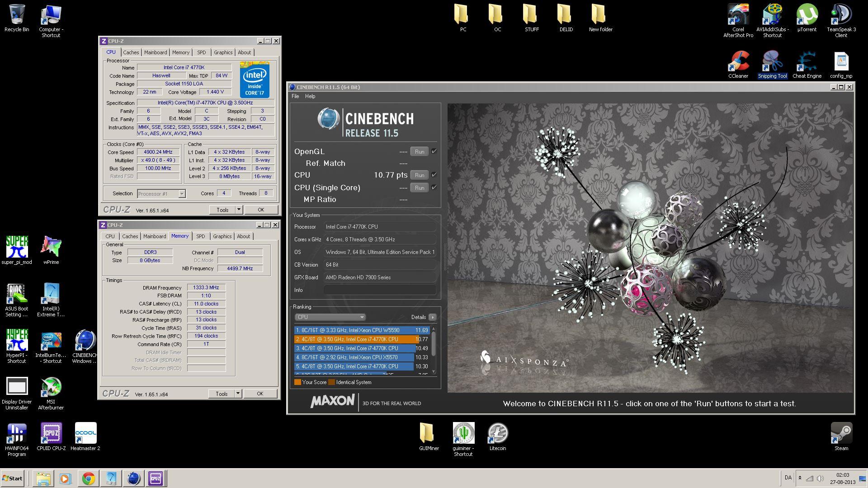This screenshot has height=488, width=868.
Task: Open HWiNFO64 Program icon
Action: (x=17, y=440)
